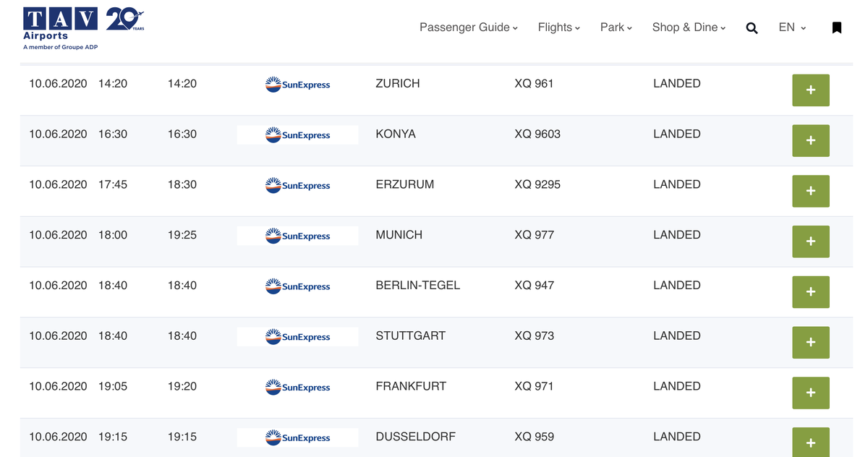
Task: Click plus button for Munich XQ 977
Action: (x=811, y=242)
